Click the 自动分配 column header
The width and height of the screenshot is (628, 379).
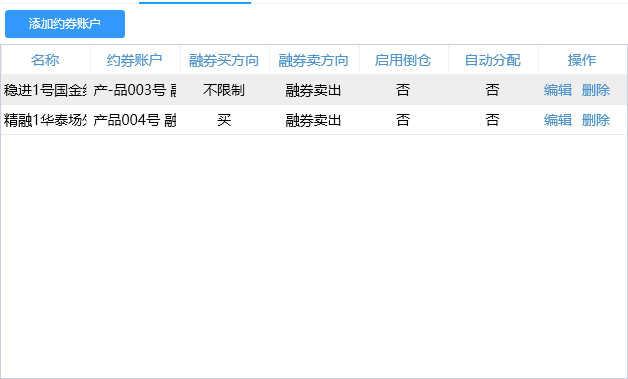493,60
